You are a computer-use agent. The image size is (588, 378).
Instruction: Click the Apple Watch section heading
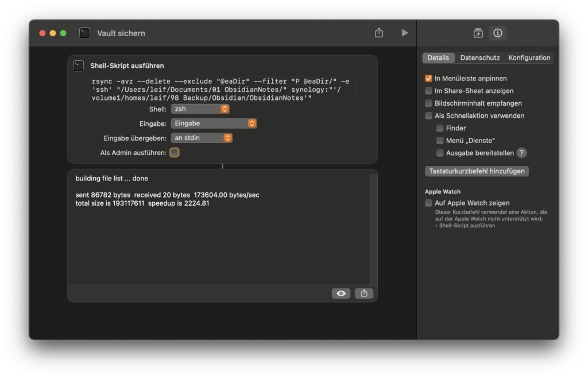[x=443, y=192]
